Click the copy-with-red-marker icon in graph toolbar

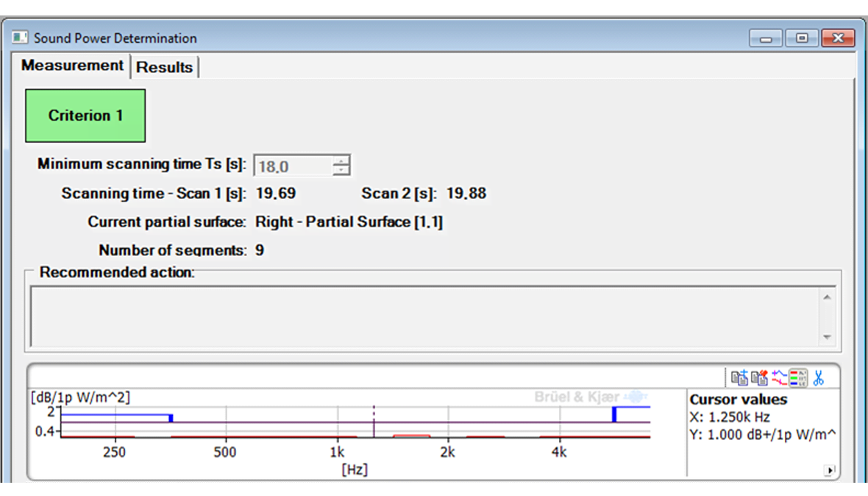pos(759,378)
